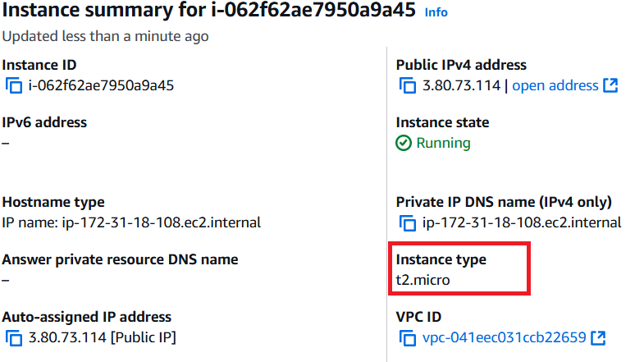Click the 3.80.73.114 [Public IP] text
This screenshot has width=644, height=362.
[103, 337]
